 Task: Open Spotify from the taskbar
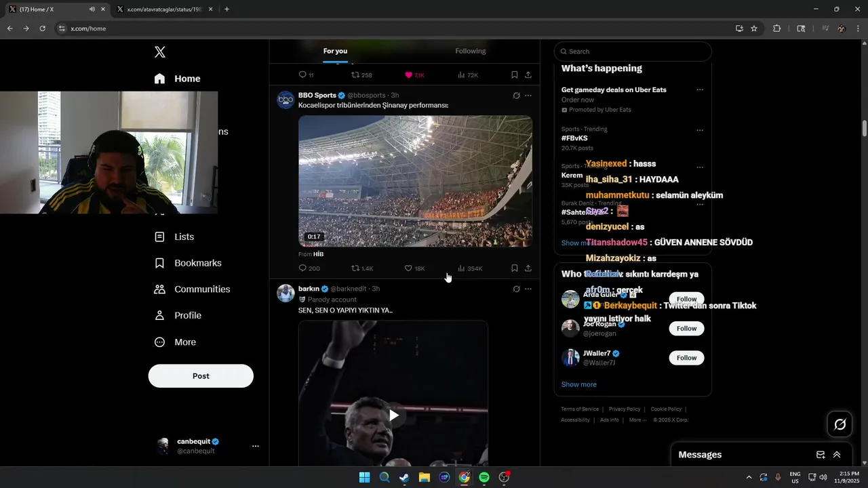pyautogui.click(x=484, y=477)
